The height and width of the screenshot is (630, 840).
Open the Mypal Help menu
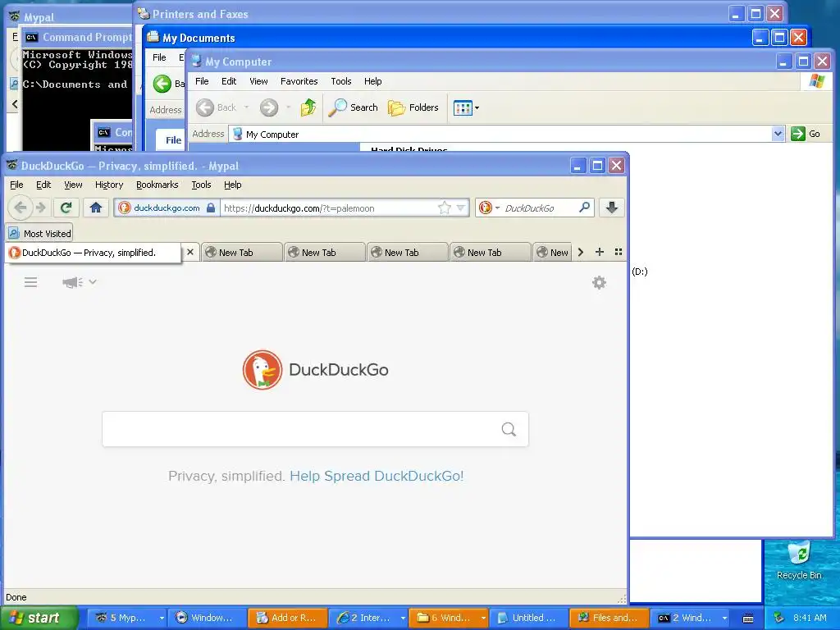point(232,185)
